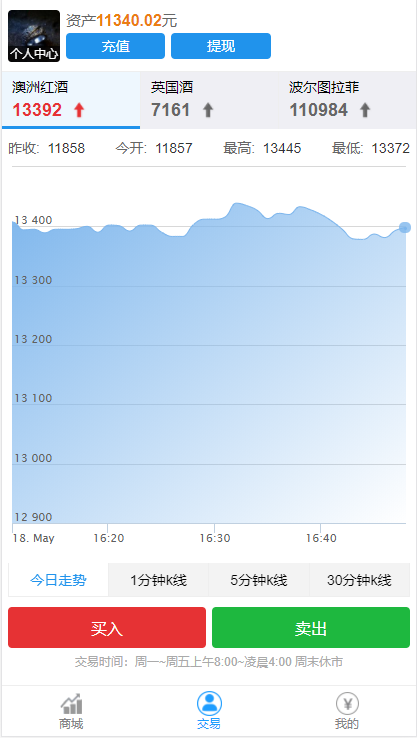Screen dimensions: 417x738
Task: Select the 澳洲红酒 product tab
Action: click(71, 100)
